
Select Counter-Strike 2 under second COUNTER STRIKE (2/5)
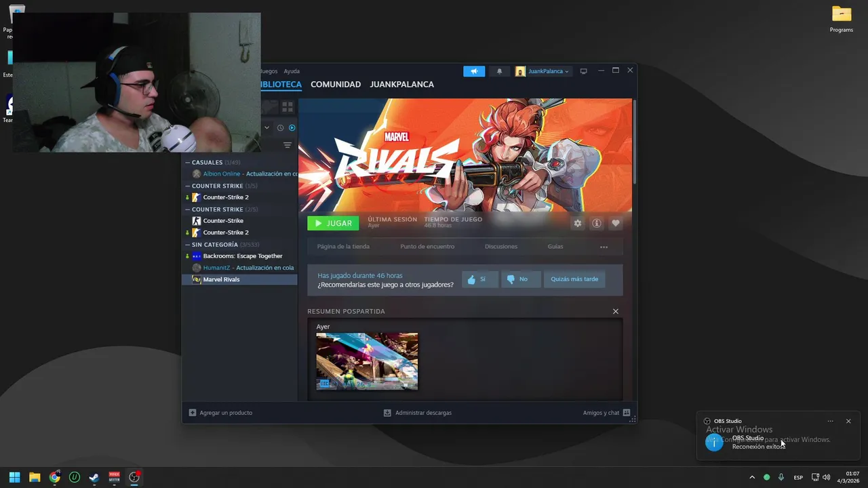tap(240, 232)
